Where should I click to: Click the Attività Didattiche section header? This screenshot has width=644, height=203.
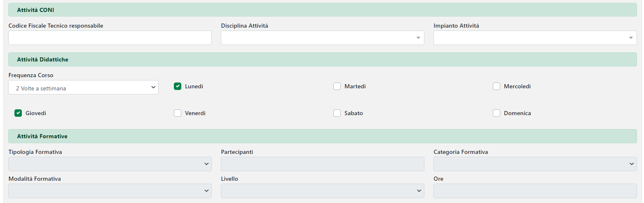pos(322,59)
